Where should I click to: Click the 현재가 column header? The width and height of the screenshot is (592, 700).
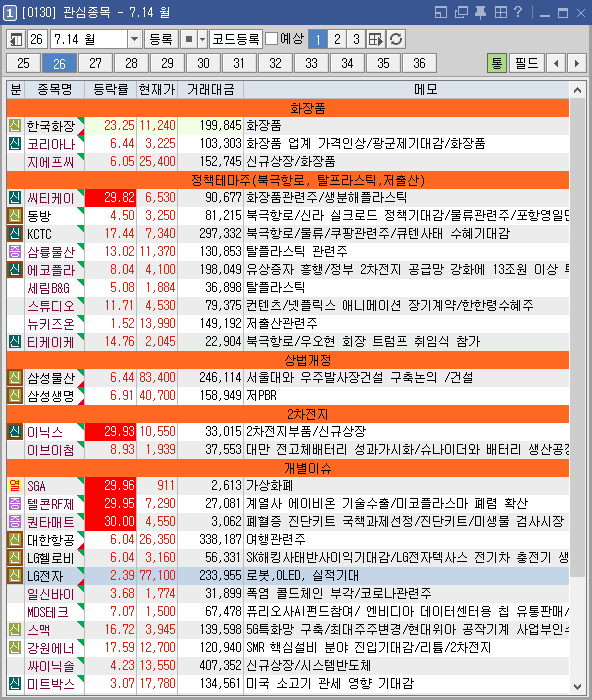[157, 90]
